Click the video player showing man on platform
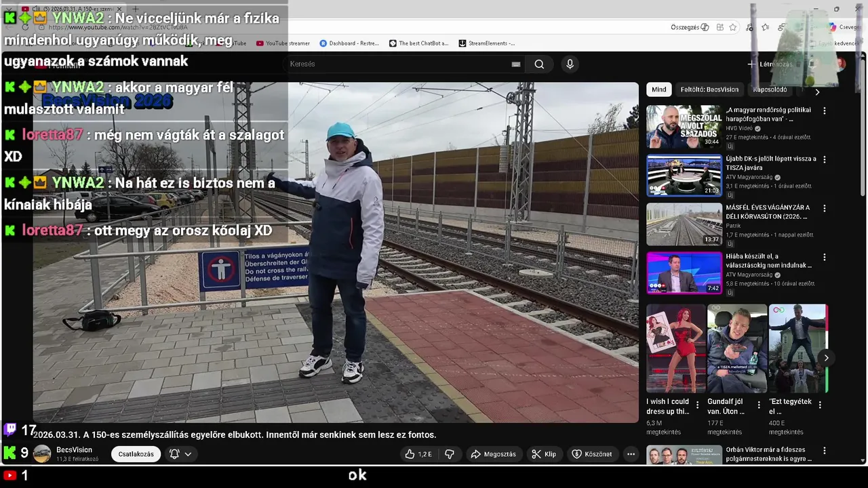Screen dimensions: 868x488 tap(336, 252)
